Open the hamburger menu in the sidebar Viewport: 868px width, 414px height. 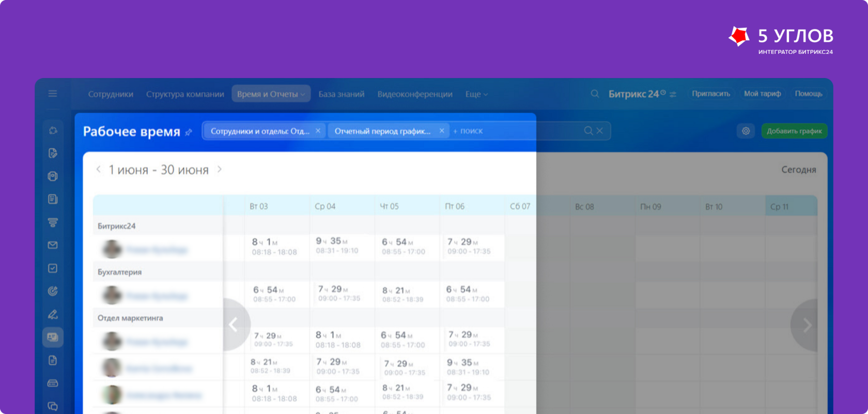(x=53, y=94)
